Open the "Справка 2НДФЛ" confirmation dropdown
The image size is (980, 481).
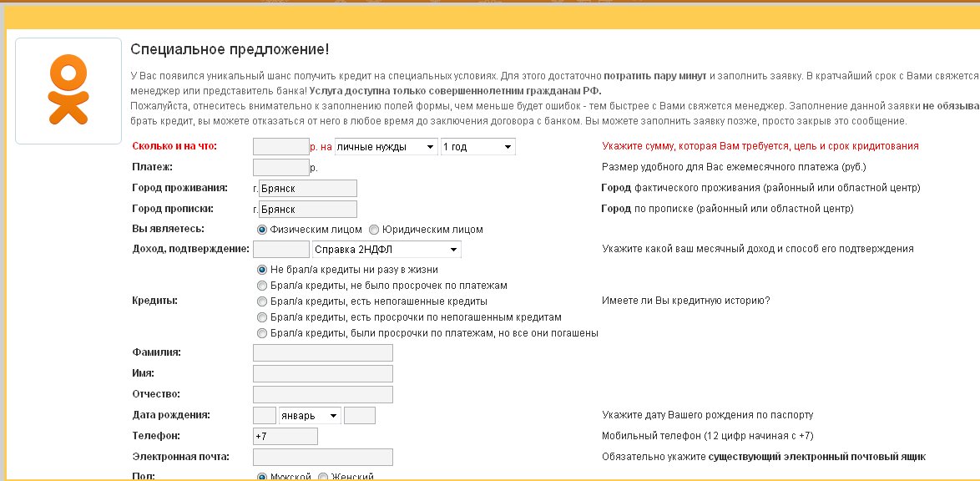click(386, 250)
